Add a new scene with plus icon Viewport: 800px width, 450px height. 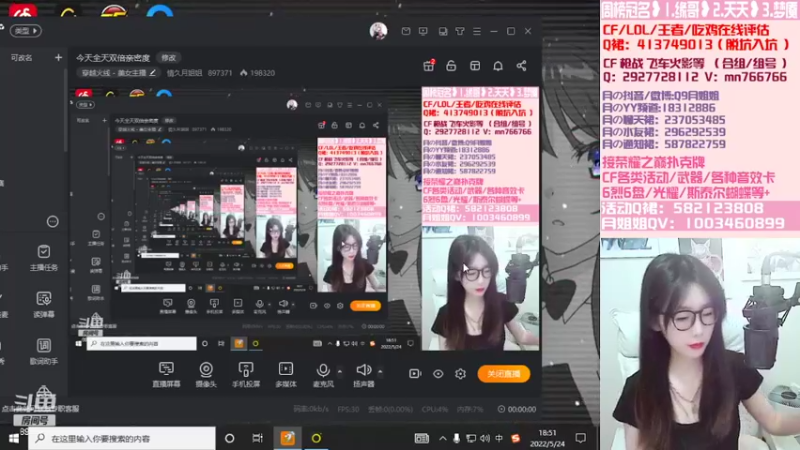(x=58, y=58)
